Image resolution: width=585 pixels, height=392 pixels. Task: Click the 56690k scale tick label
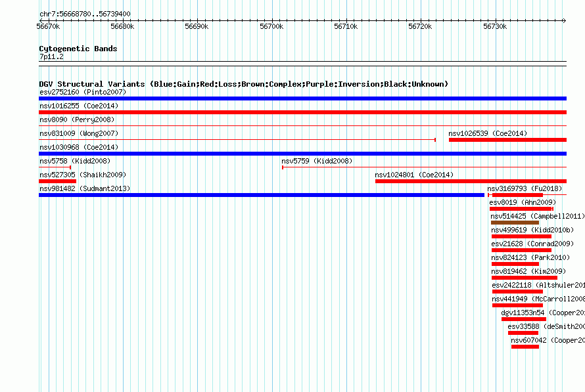[x=197, y=26]
